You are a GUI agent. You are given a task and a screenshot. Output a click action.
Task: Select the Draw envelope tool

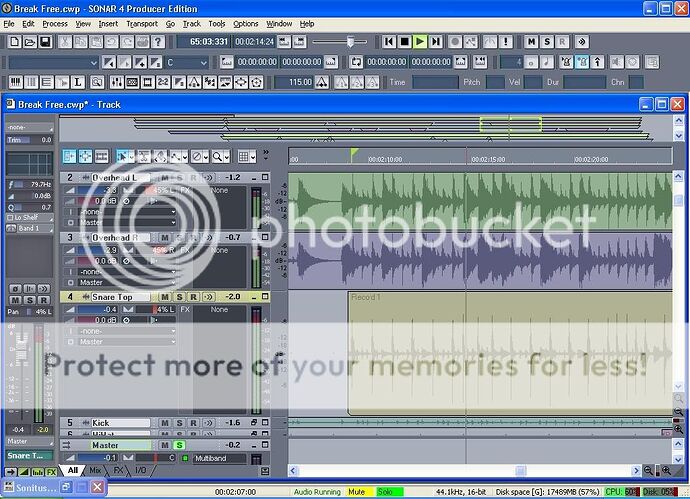coord(176,157)
